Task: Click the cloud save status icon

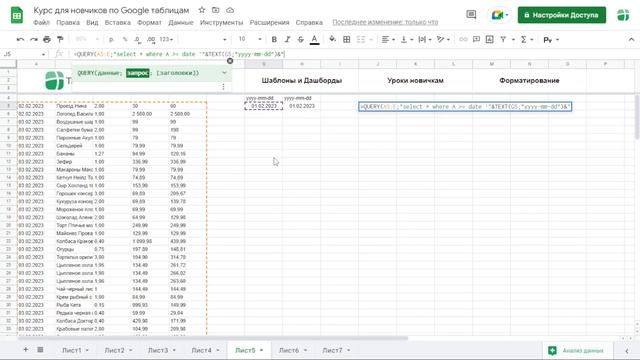Action: [x=230, y=10]
